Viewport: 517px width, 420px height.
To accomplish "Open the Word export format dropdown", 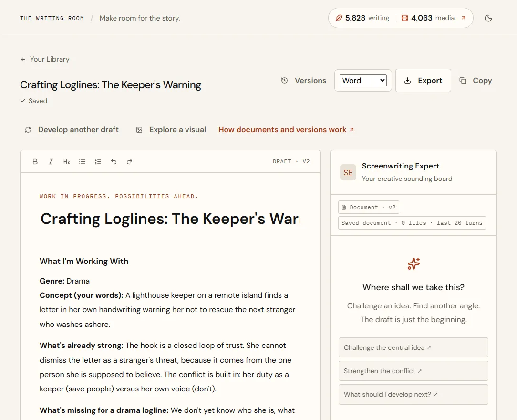I will pos(363,81).
